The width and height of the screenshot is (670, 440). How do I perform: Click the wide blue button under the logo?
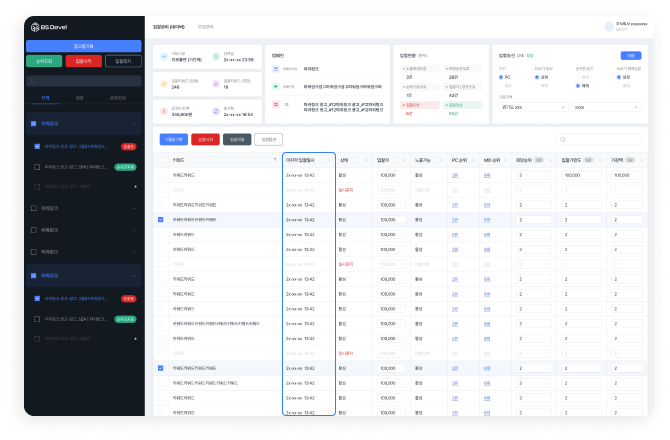click(x=84, y=46)
